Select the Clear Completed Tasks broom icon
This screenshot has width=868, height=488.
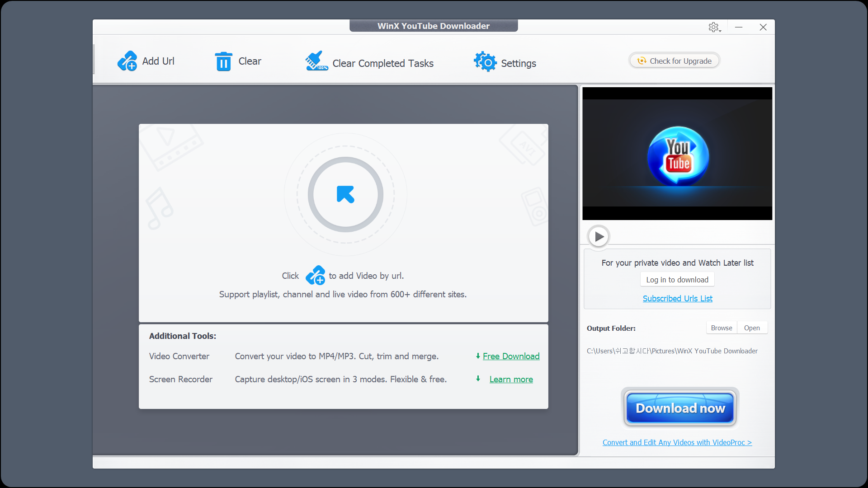316,61
